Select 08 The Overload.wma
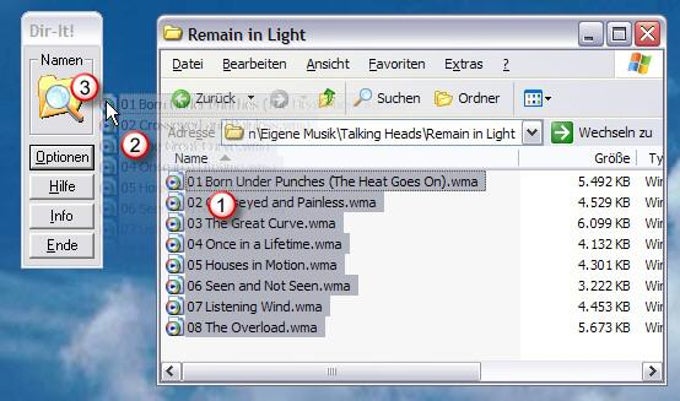Screen dimensions: 680x401 point(252,327)
